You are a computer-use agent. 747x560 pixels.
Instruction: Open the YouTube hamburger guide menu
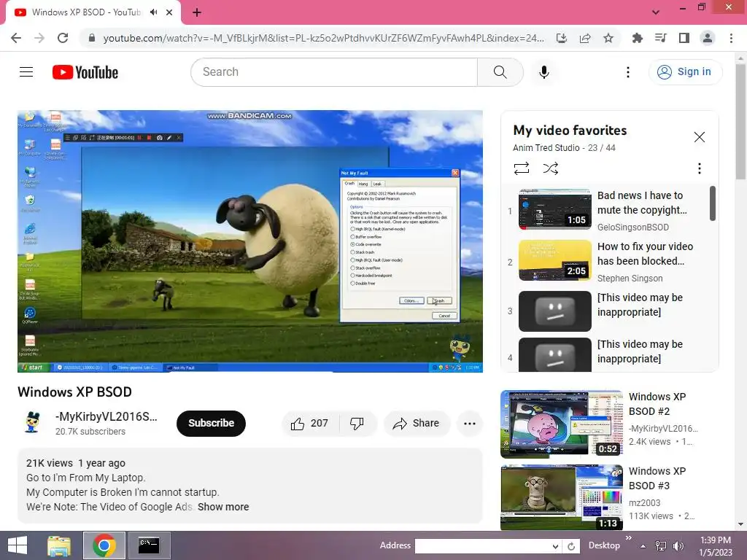tap(26, 72)
